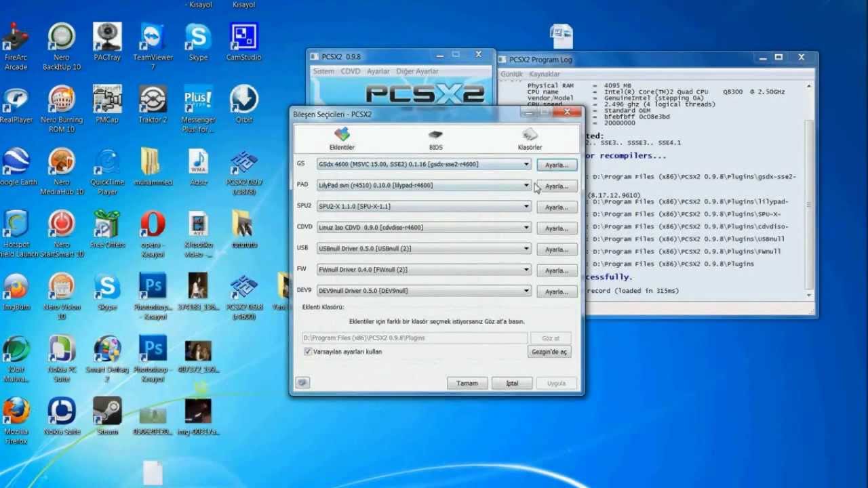Click the Gezgin'de aç button

(x=549, y=352)
